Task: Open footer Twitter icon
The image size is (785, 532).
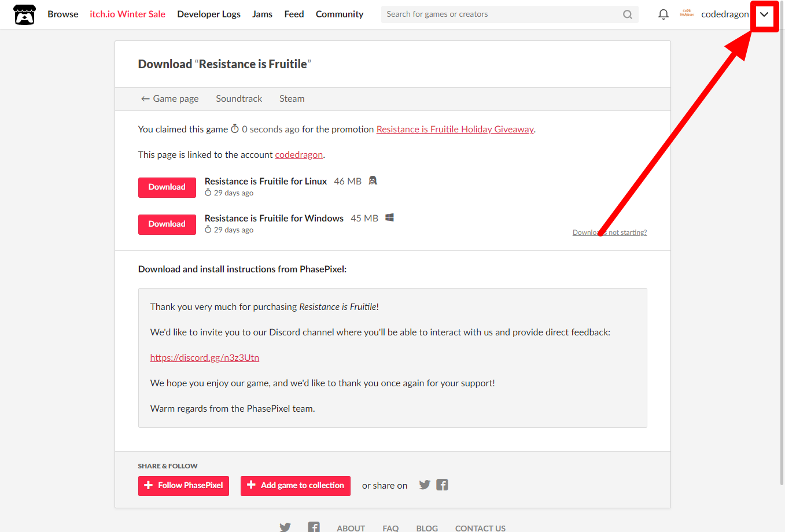Action: point(285,527)
